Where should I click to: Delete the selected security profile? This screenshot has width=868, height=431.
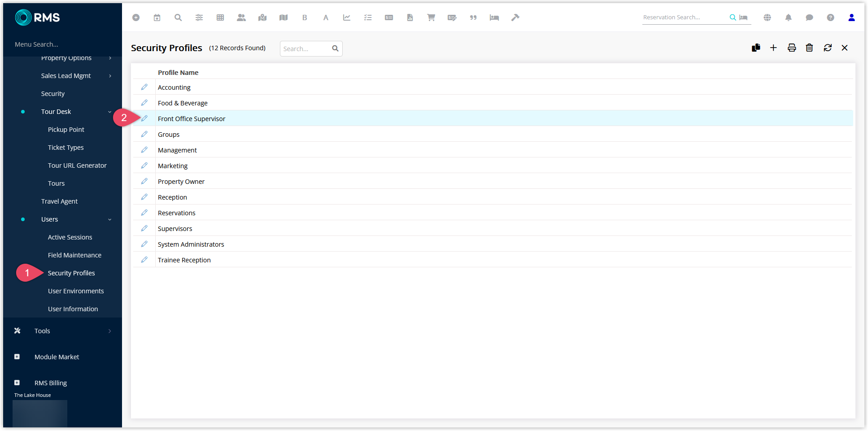click(x=809, y=48)
